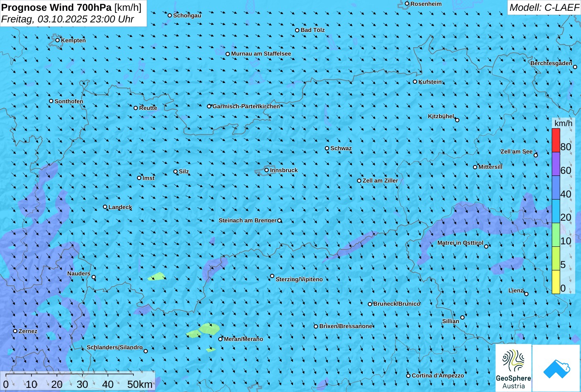Click the Silz town label
581x392 pixels.
[x=184, y=172]
